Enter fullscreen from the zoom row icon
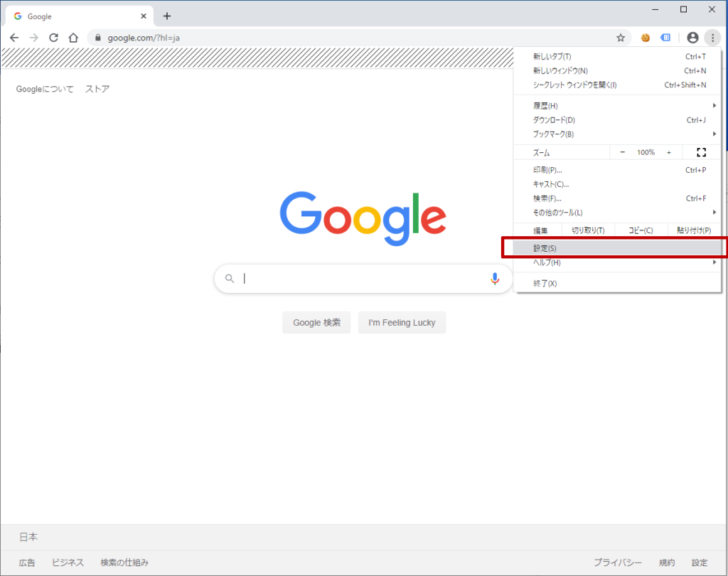 (702, 152)
